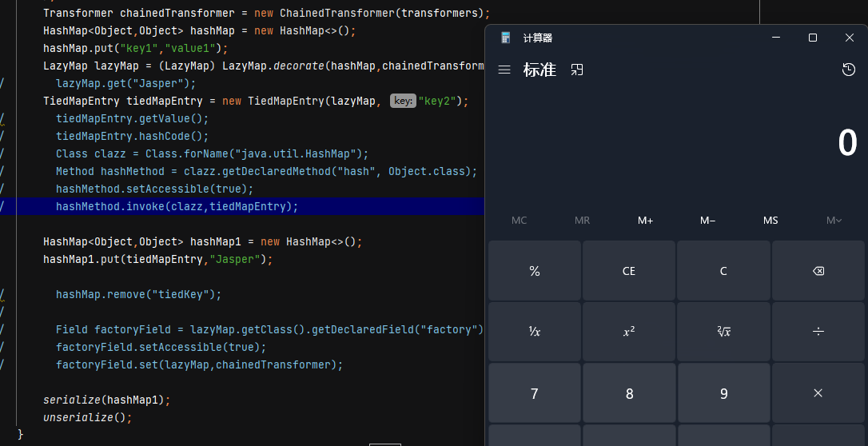Open the Calculator hamburger navigation menu
This screenshot has height=446, width=868.
[504, 70]
